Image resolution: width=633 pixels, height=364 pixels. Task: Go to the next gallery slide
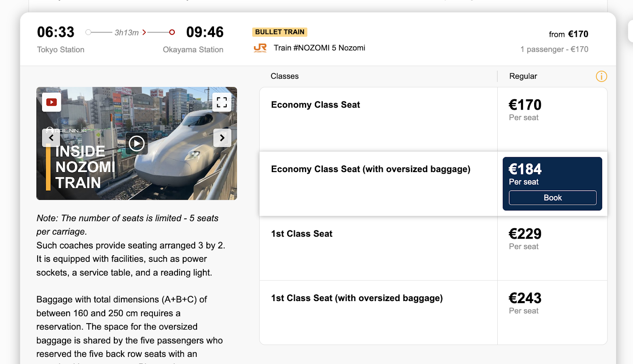(x=222, y=138)
